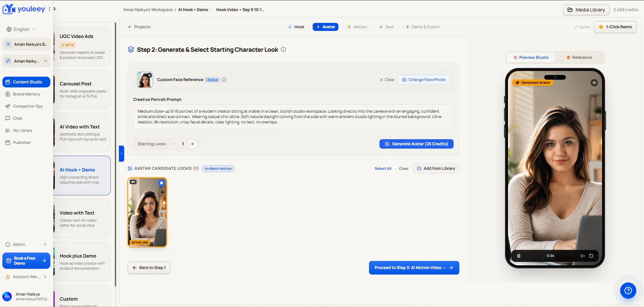Click the 2,489 credits counter
This screenshot has width=644, height=307.
click(626, 10)
